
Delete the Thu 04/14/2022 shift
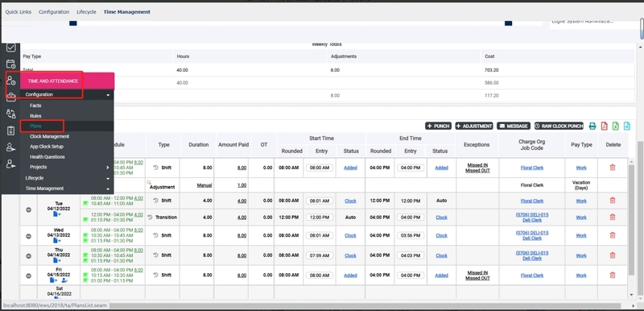pyautogui.click(x=613, y=255)
